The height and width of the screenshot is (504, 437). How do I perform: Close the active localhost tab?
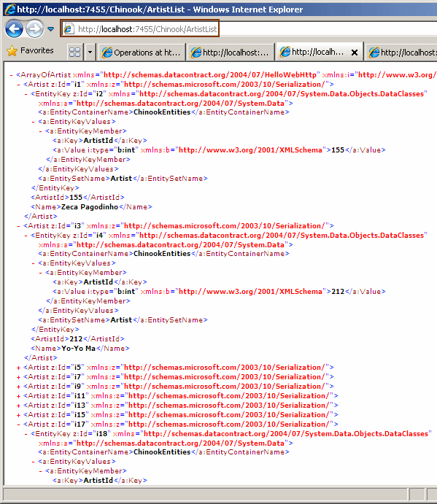[x=355, y=53]
